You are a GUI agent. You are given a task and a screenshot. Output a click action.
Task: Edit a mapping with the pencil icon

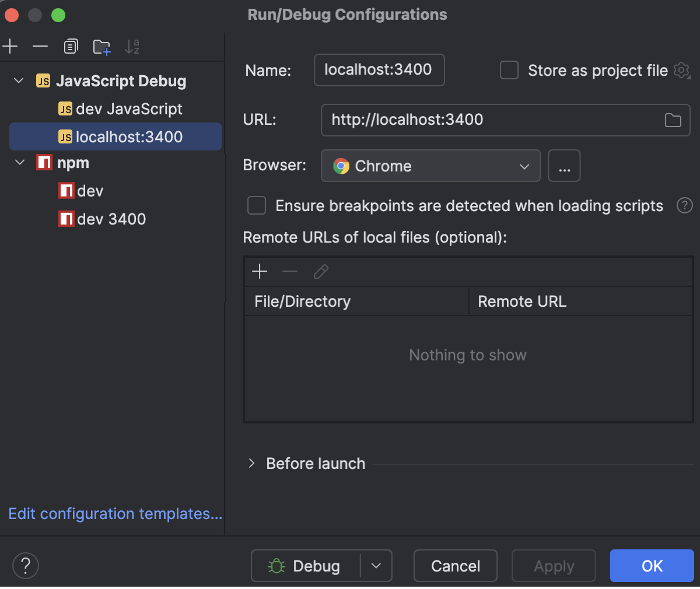[320, 271]
